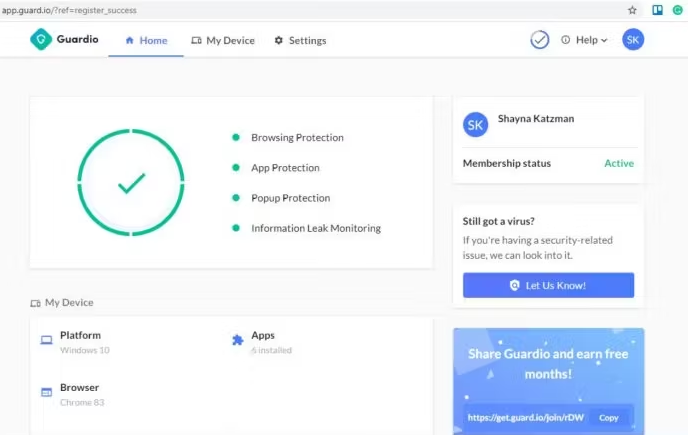Click the Grammarly extension icon
This screenshot has height=435, width=688.
point(678,10)
